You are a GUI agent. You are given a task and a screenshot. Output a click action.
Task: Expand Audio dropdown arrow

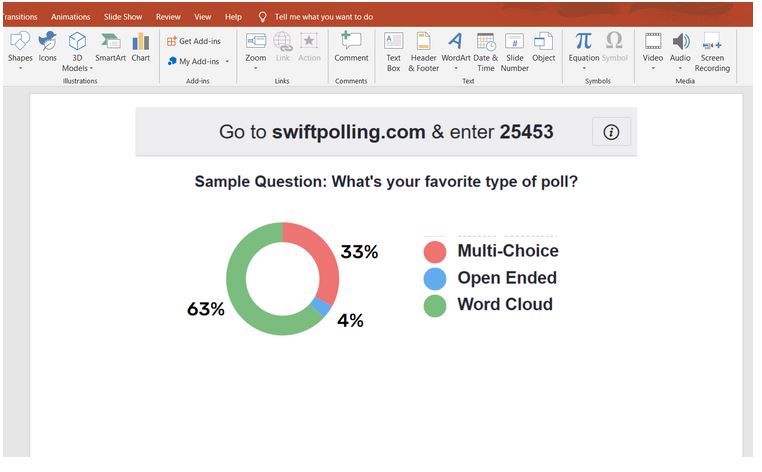coord(680,69)
